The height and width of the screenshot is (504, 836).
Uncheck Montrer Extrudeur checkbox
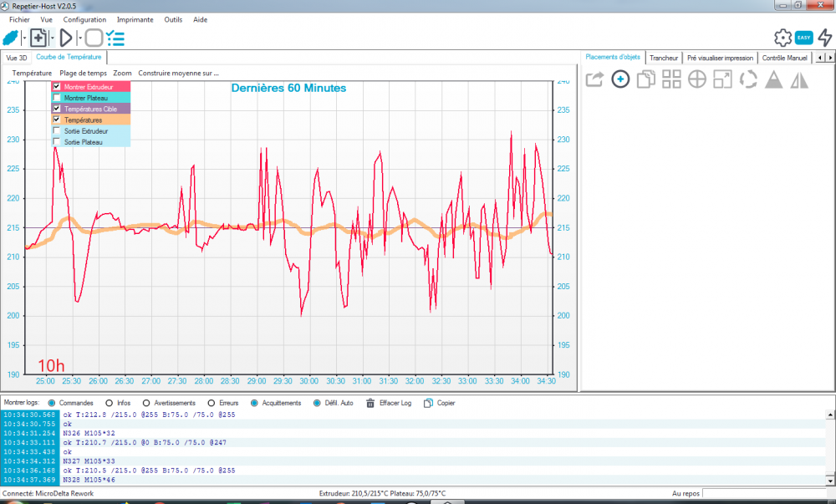click(x=57, y=86)
